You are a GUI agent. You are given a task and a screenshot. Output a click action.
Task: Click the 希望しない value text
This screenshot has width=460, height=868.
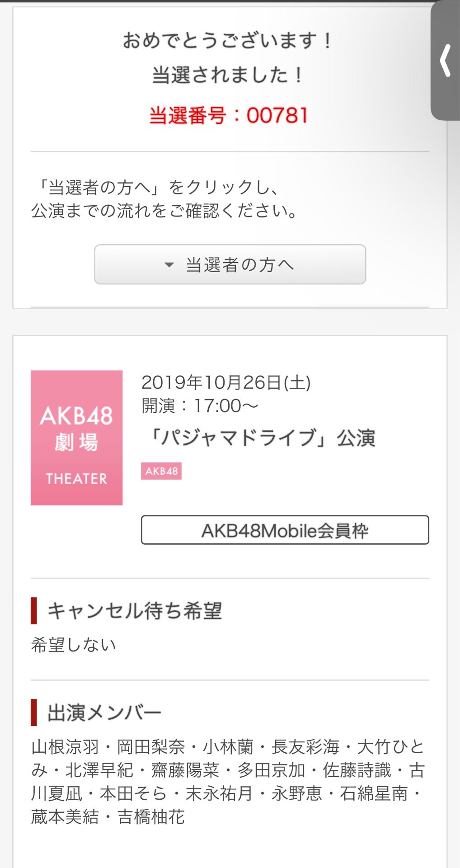74,645
